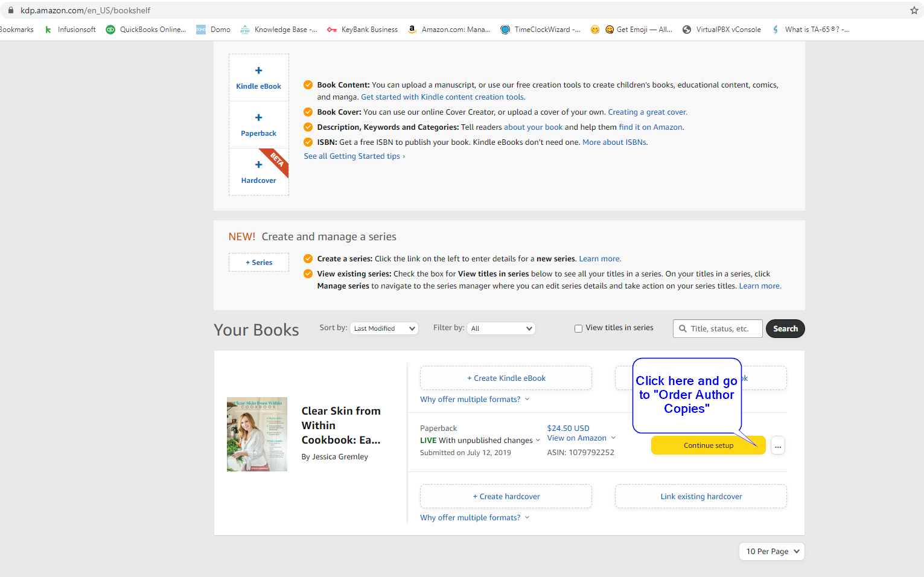Open the KeyBank Business bookmark
Image resolution: width=924 pixels, height=577 pixels.
point(362,30)
